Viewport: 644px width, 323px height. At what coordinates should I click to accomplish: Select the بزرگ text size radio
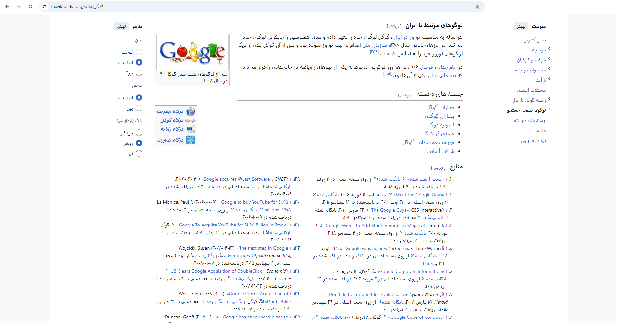[139, 73]
